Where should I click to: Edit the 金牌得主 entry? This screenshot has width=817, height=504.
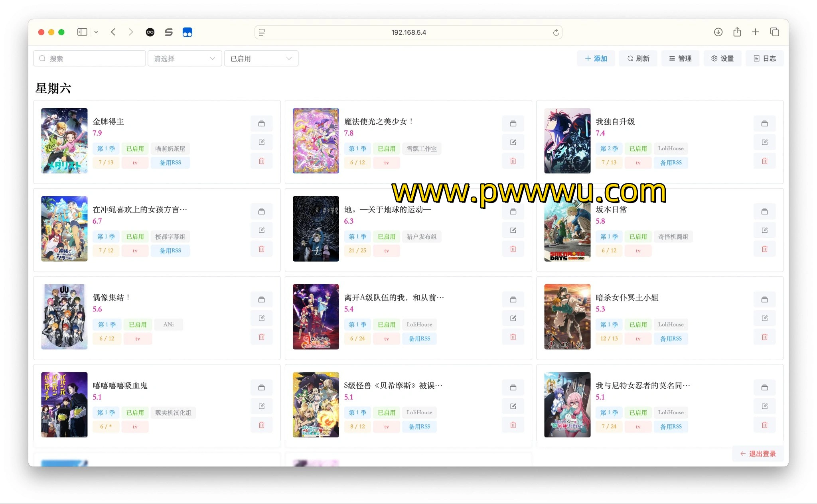261,142
